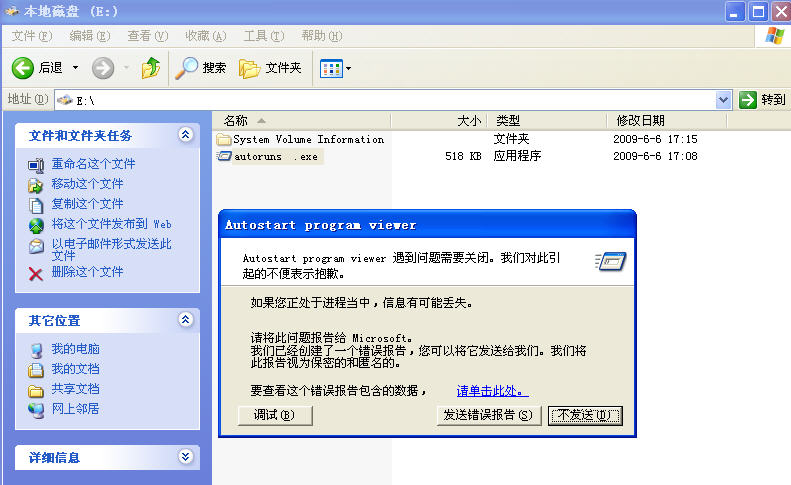The image size is (791, 485).
Task: Open the Views icon dropdown
Action: (x=335, y=68)
